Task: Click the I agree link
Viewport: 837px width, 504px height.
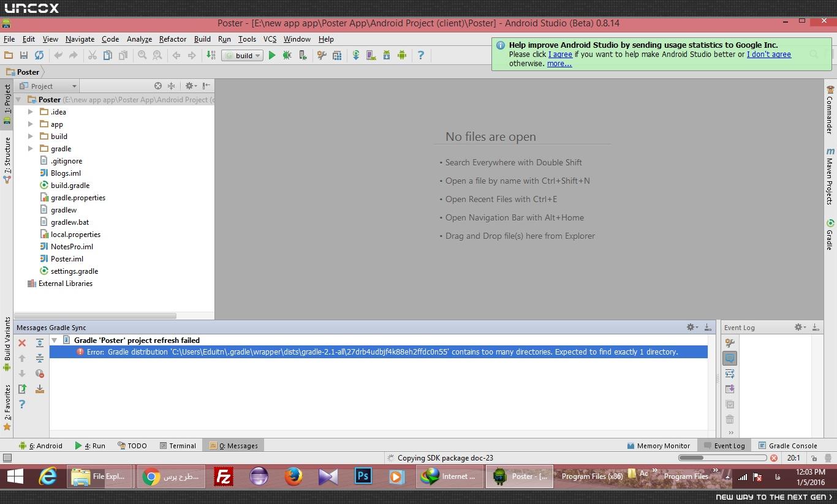Action: pyautogui.click(x=560, y=55)
